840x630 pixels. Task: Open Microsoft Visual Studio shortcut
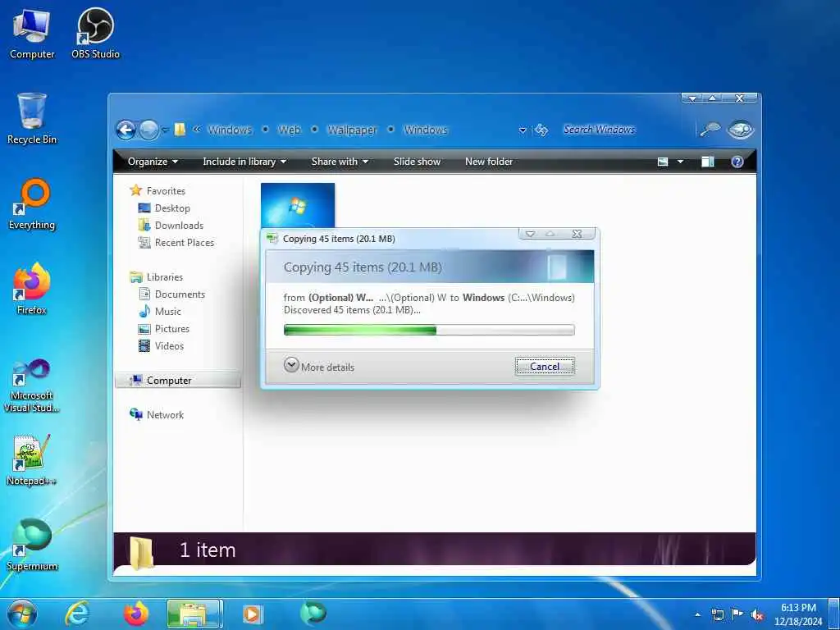point(32,386)
